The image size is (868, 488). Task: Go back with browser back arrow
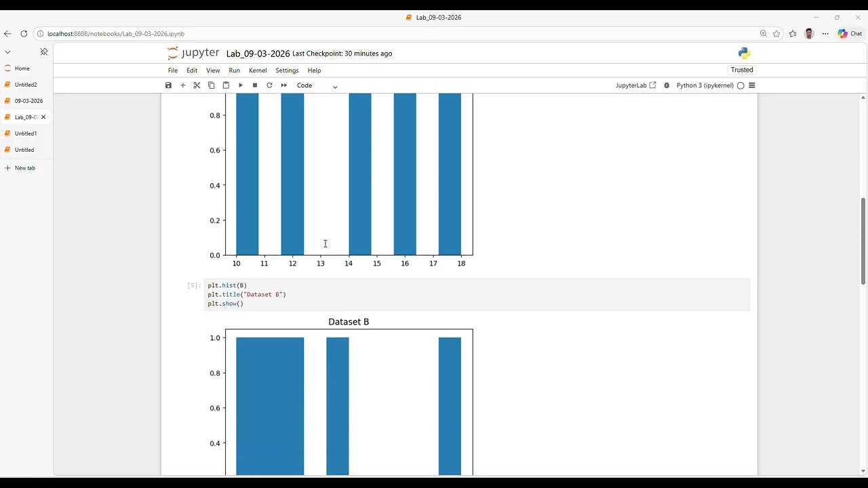[7, 34]
